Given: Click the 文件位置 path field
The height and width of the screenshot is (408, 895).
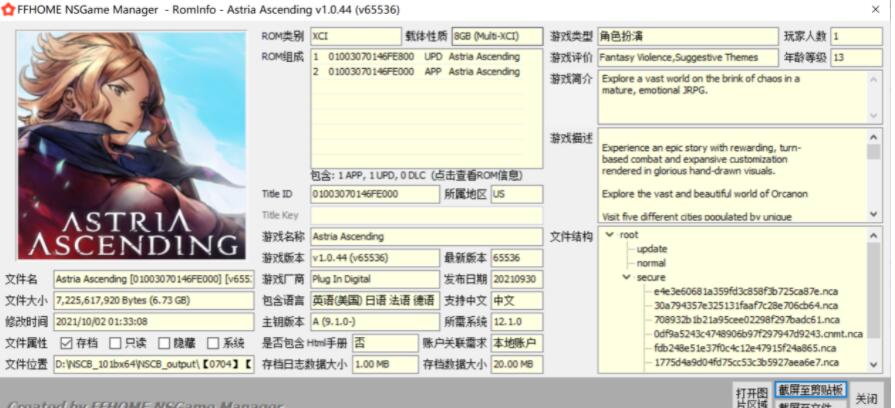Looking at the screenshot, I should pyautogui.click(x=154, y=364).
